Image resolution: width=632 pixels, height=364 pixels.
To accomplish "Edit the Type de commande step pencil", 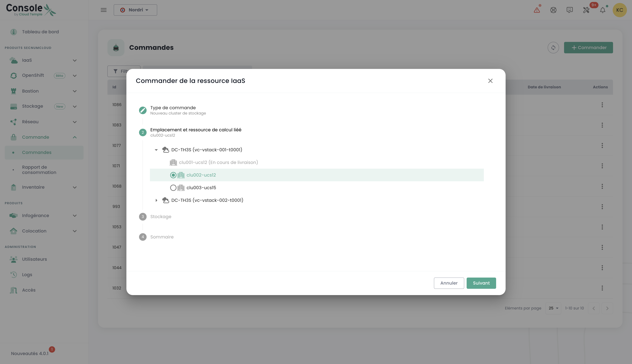I will [143, 110].
